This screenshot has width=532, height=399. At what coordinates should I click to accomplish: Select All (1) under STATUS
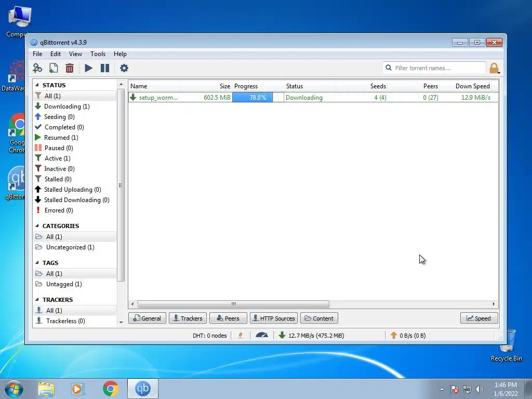(75, 96)
